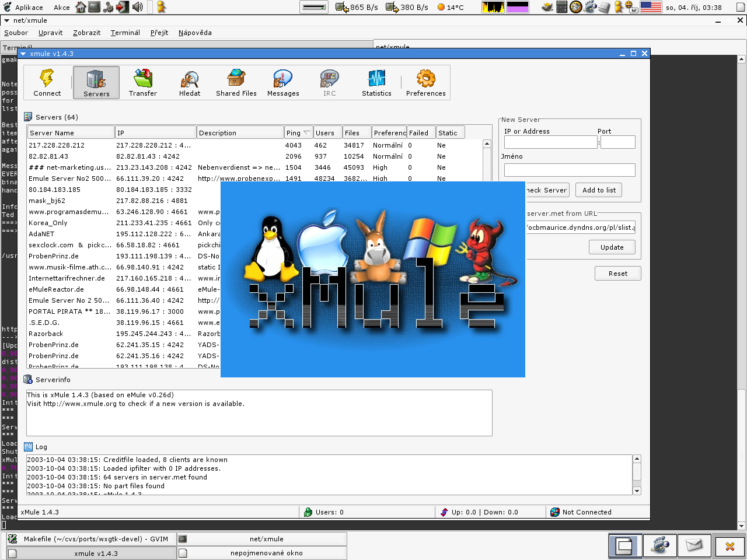This screenshot has height=560, width=747.
Task: Click the server.met URL input field
Action: pyautogui.click(x=580, y=228)
